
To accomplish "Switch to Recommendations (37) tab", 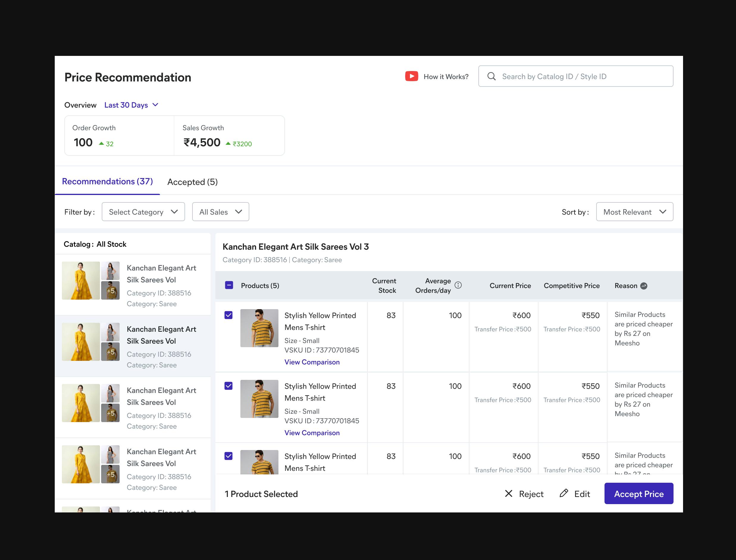I will coord(107,182).
